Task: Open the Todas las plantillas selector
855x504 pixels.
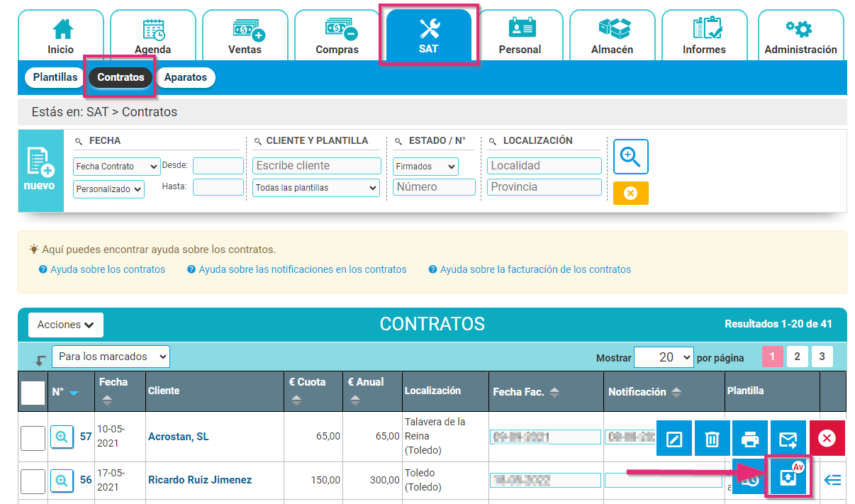Action: (315, 189)
